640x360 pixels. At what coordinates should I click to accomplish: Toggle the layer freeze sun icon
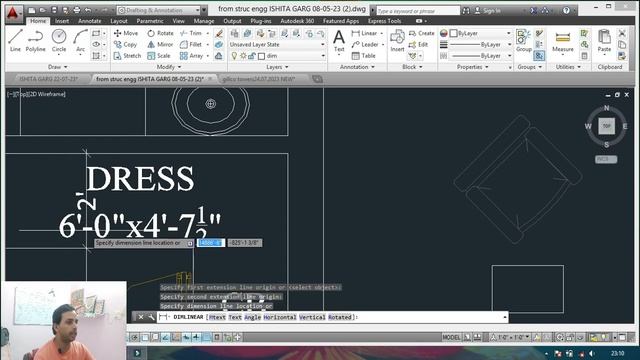[x=243, y=56]
